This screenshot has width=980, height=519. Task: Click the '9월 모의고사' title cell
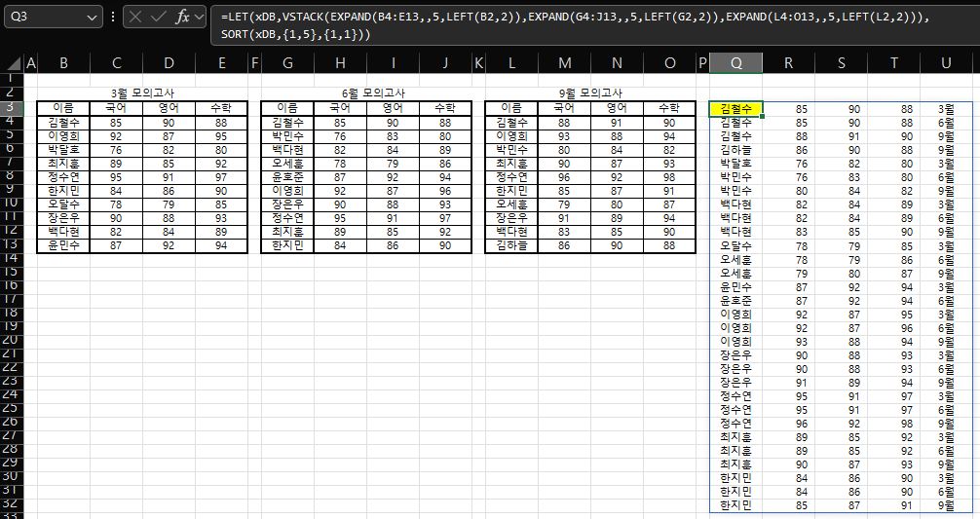point(590,93)
